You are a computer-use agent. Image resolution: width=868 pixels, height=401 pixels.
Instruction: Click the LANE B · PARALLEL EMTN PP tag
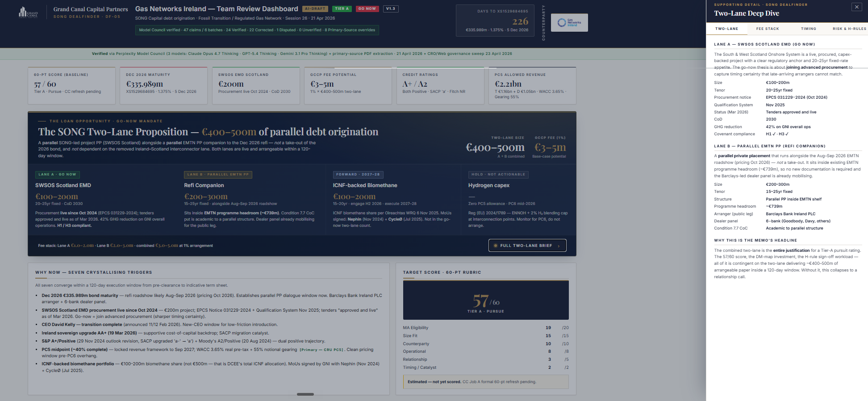click(x=218, y=175)
